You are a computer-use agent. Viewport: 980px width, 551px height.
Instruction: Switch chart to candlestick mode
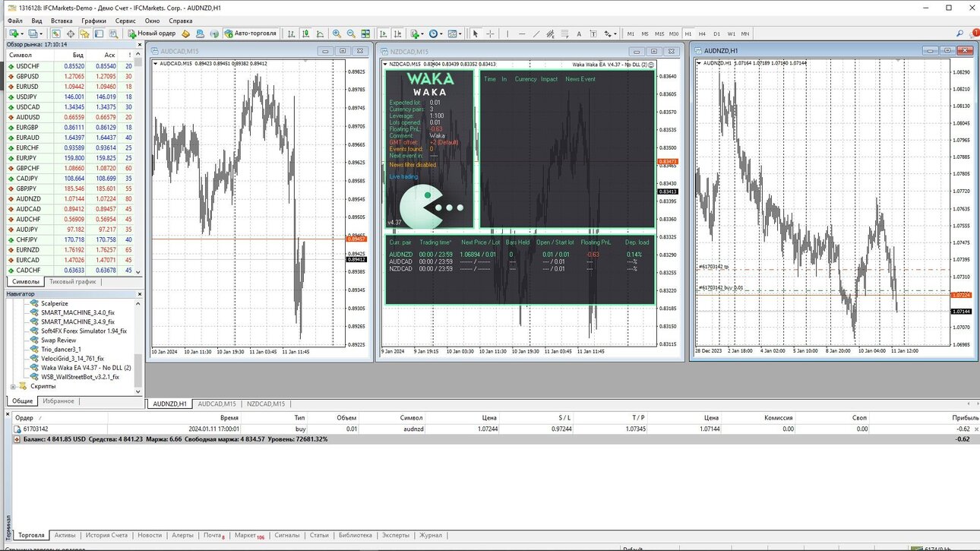coord(305,33)
